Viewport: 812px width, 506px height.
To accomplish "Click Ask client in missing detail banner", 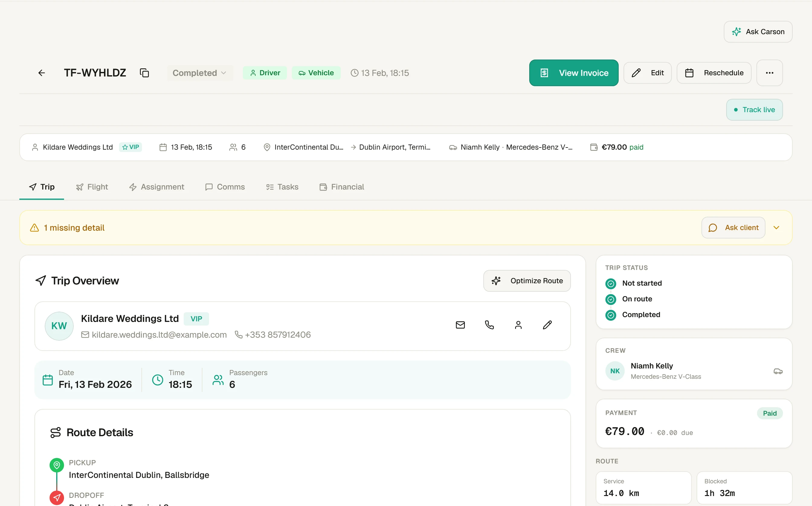I will pyautogui.click(x=733, y=228).
